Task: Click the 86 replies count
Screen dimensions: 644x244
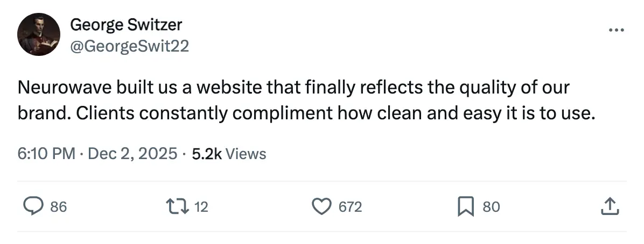Action: pos(58,207)
